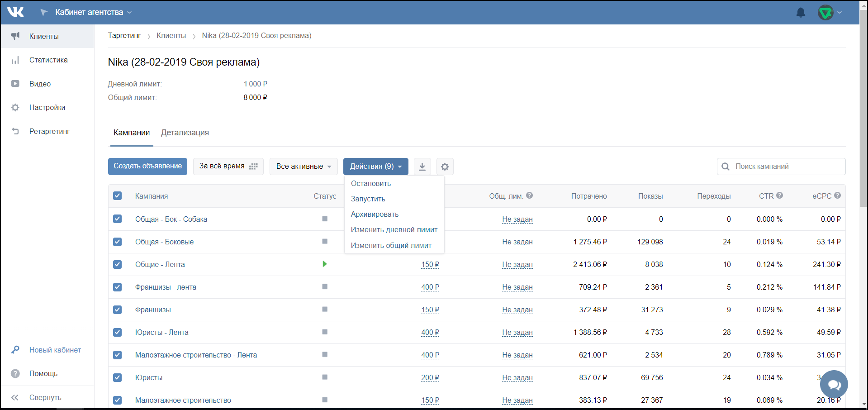
Task: Open the chat support bubble
Action: 834,384
